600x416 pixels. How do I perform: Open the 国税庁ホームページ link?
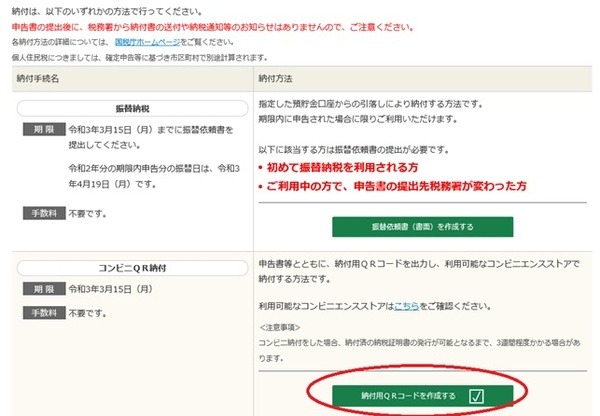(147, 42)
